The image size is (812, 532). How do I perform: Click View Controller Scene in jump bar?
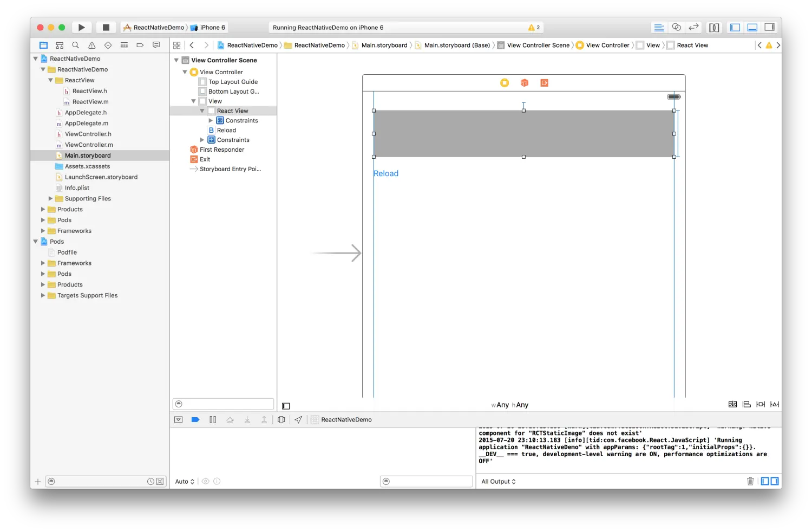(x=534, y=46)
